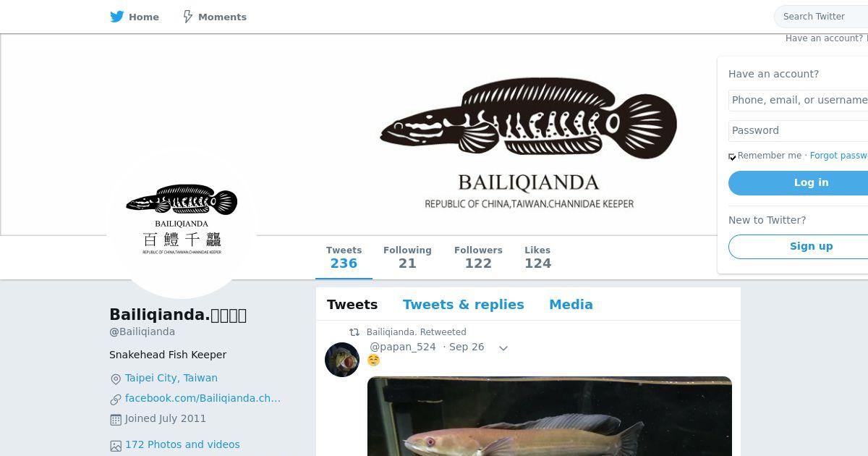
Task: Click the calendar icon next to Joined July 2011
Action: point(116,420)
